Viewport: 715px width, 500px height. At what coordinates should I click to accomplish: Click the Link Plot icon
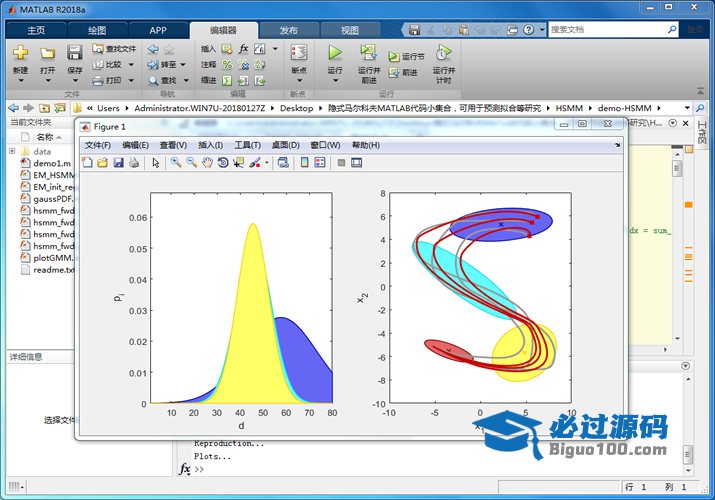pyautogui.click(x=283, y=163)
